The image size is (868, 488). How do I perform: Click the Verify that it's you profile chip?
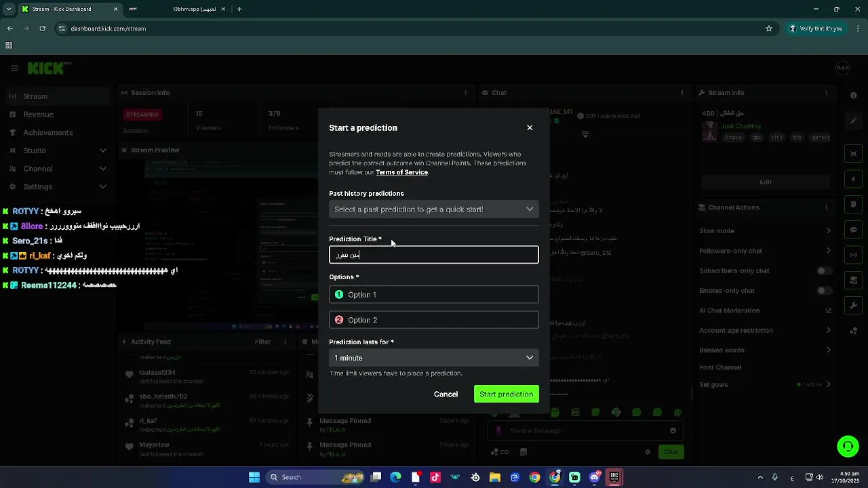[x=816, y=28]
